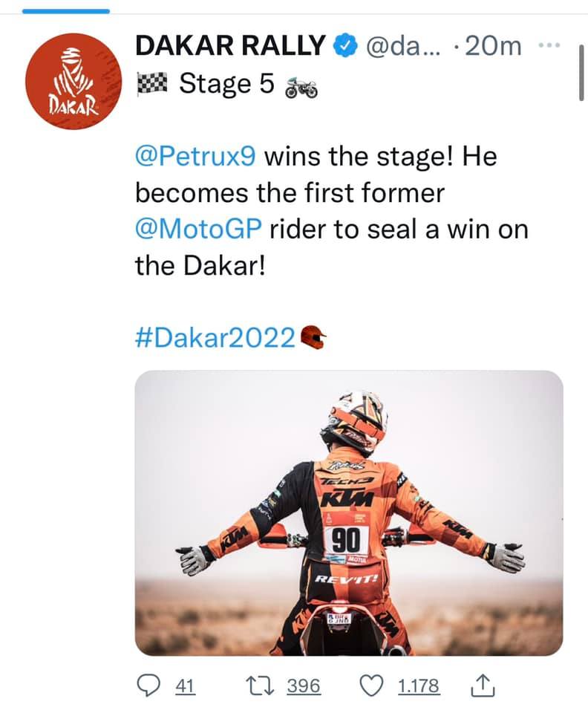Open the tweet's three-dot more menu

click(551, 46)
